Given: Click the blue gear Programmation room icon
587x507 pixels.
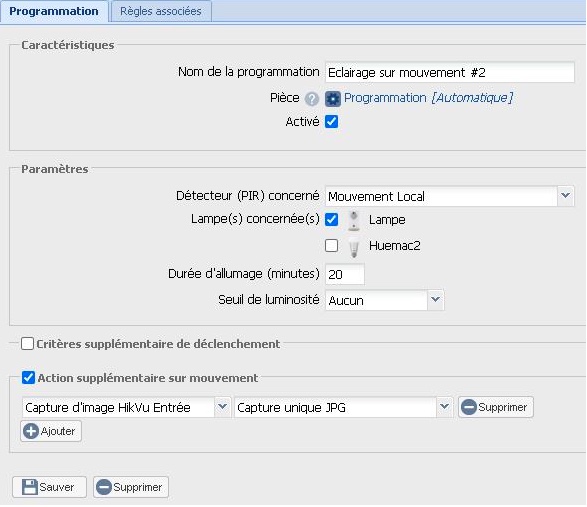Looking at the screenshot, I should tap(333, 99).
